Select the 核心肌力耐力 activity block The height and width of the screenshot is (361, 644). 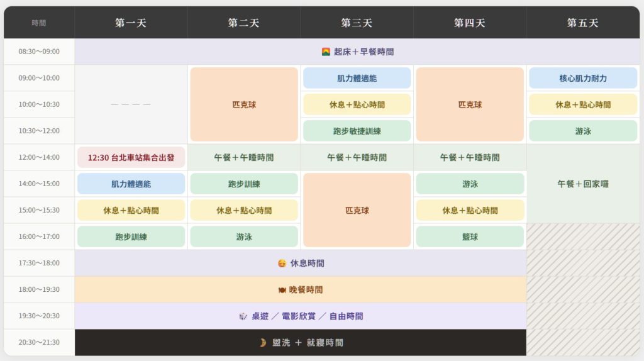582,78
